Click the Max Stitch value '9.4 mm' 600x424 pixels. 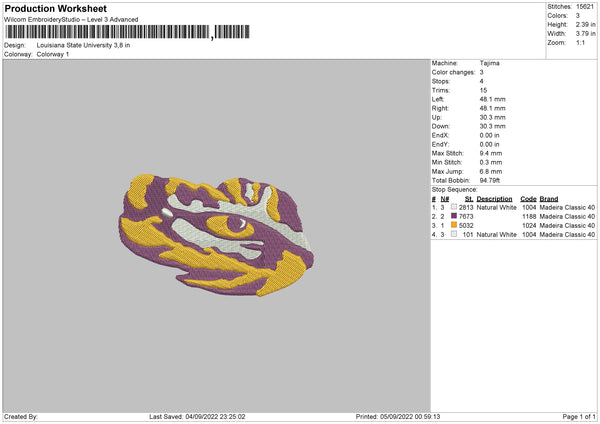491,153
